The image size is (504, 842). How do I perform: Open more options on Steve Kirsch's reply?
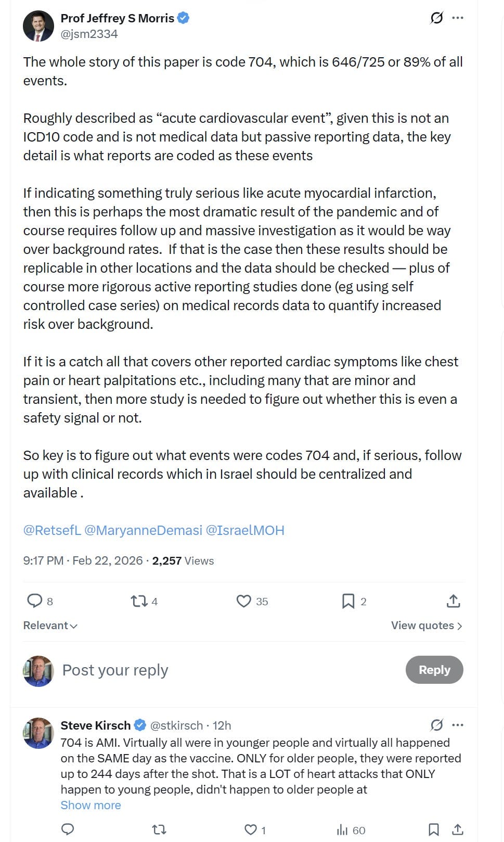coord(458,725)
